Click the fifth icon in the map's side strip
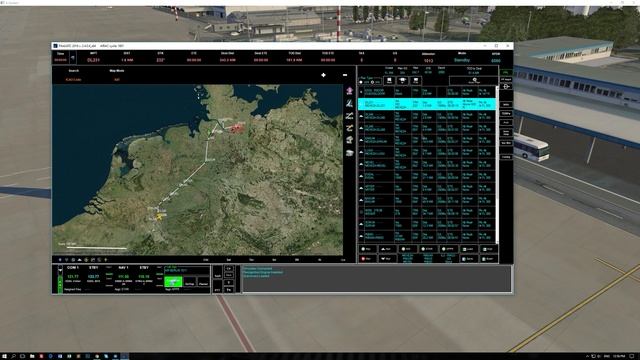The image size is (640, 360). click(x=349, y=140)
